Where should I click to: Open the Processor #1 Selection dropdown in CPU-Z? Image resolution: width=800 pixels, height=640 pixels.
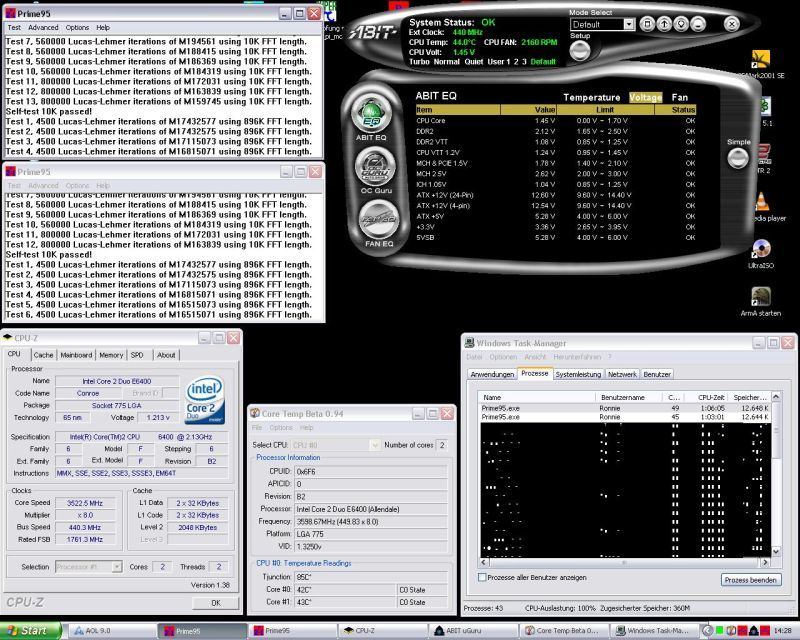click(x=117, y=567)
